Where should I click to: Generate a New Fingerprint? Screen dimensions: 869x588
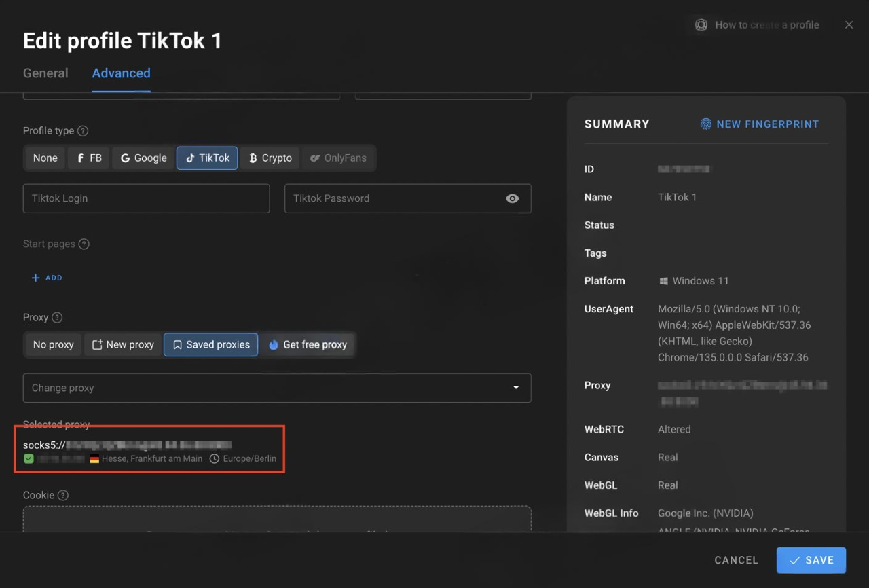[760, 124]
